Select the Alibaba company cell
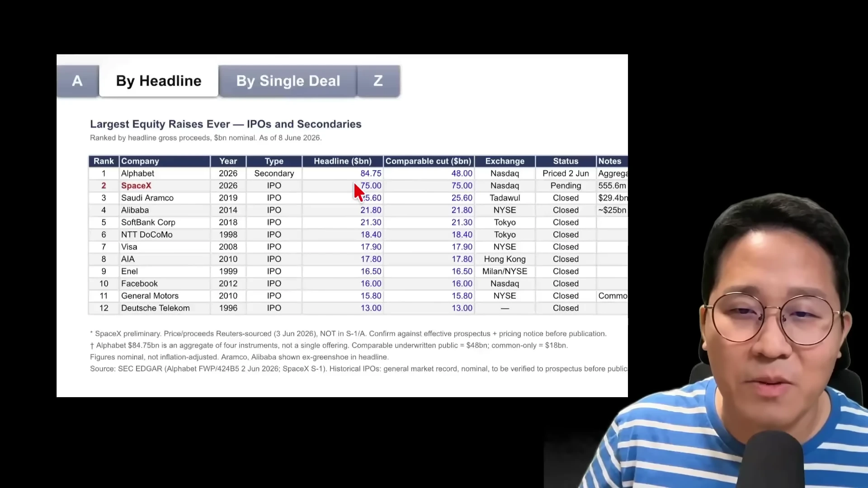 click(x=165, y=210)
